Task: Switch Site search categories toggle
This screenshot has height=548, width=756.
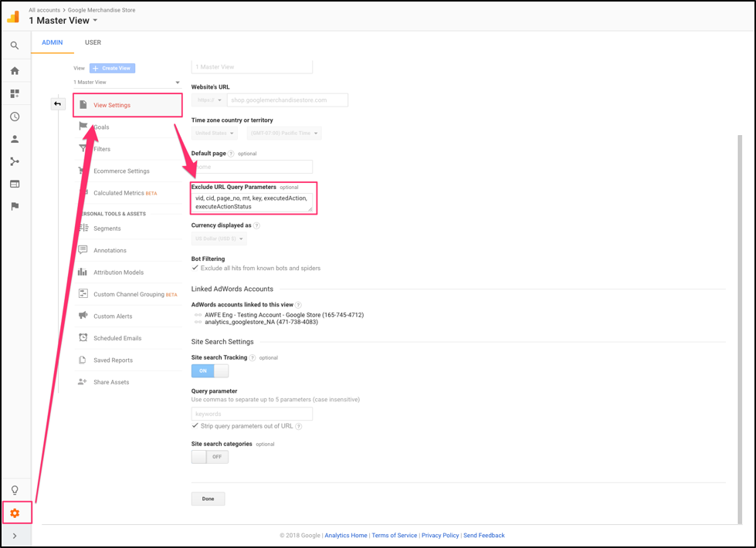Action: [x=210, y=456]
